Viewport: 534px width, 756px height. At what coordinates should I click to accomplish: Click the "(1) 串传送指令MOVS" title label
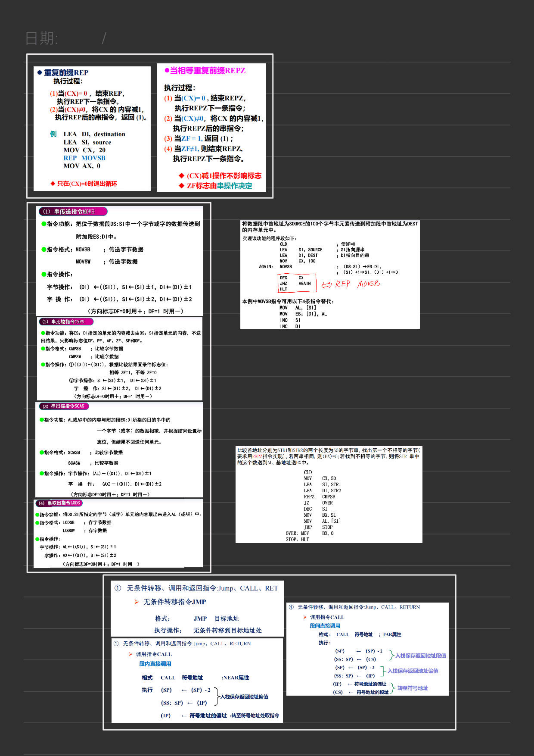[73, 211]
